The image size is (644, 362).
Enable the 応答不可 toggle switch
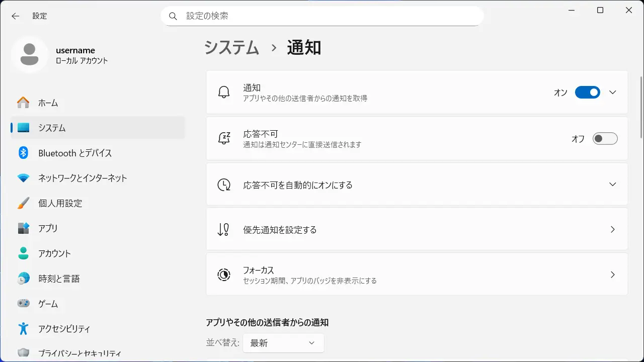pos(605,139)
